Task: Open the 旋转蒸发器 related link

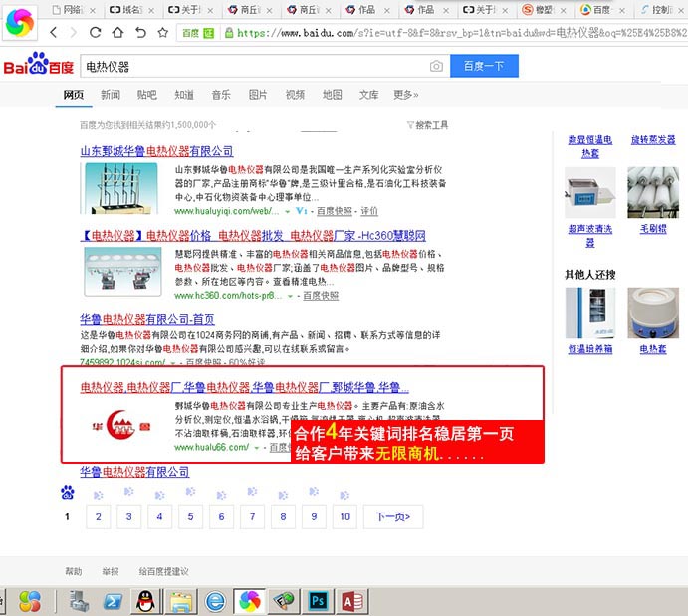Action: coord(653,140)
